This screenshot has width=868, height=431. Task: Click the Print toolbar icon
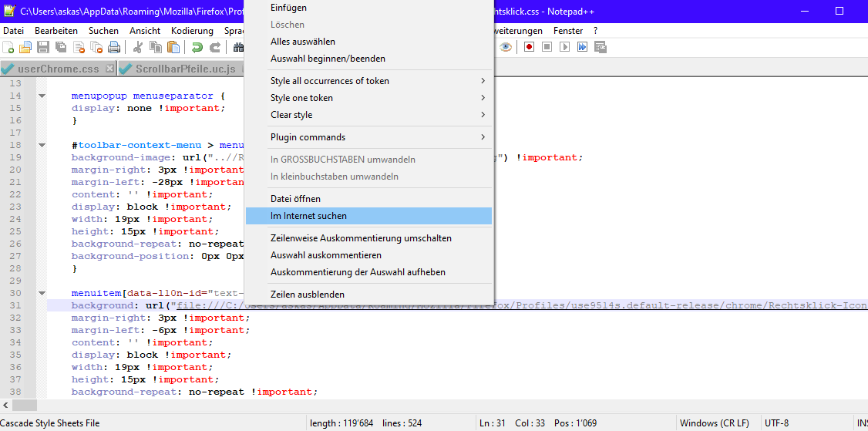pos(114,47)
